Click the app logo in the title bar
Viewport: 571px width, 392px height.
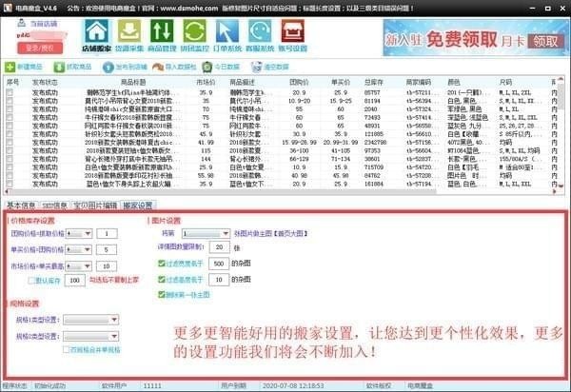(x=8, y=8)
